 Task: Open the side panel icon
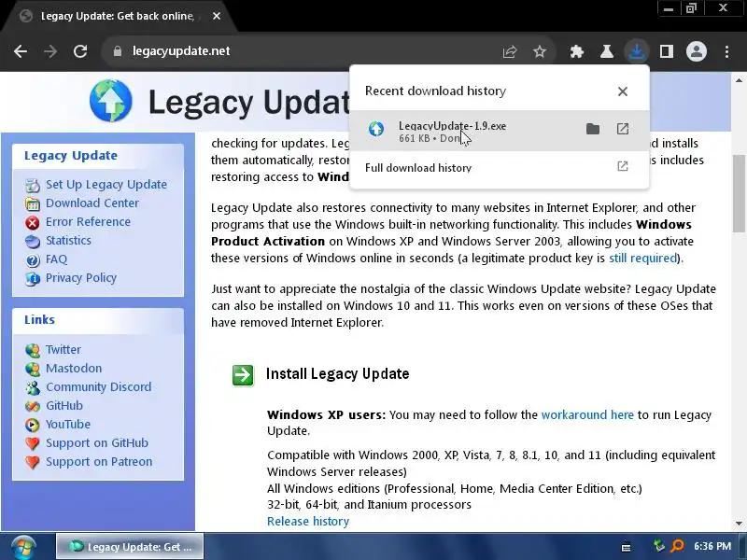667,51
